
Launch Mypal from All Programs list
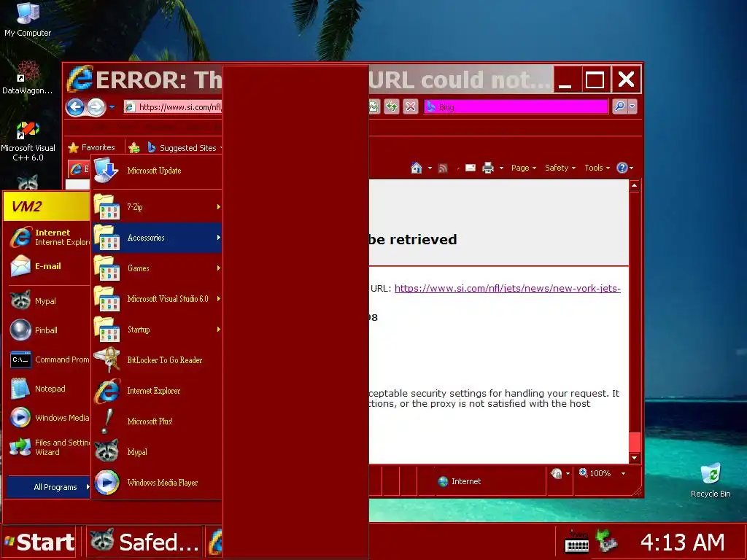pos(158,452)
